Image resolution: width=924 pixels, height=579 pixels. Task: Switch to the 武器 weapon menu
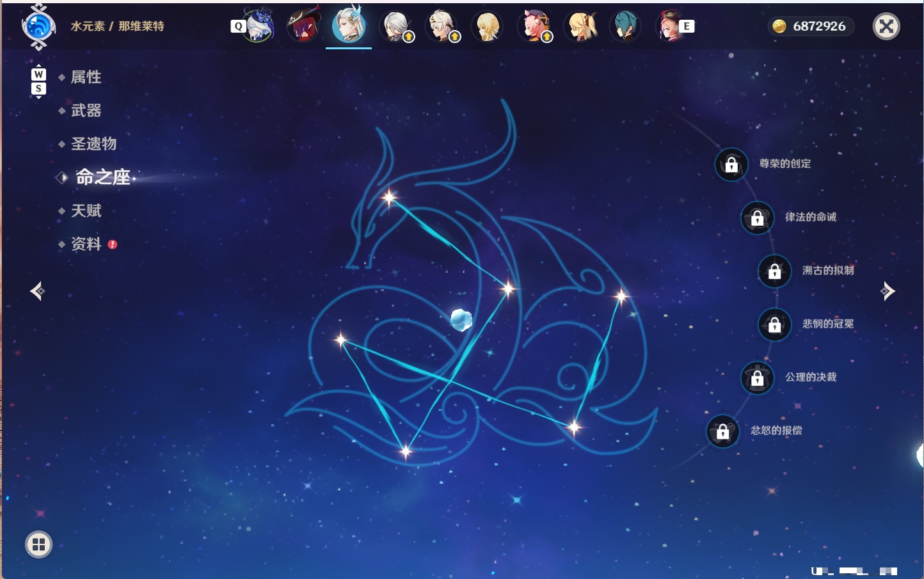[x=86, y=111]
